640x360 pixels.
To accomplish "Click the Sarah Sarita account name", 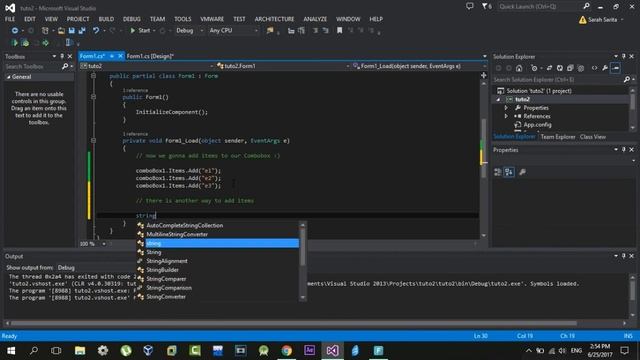I will point(602,20).
